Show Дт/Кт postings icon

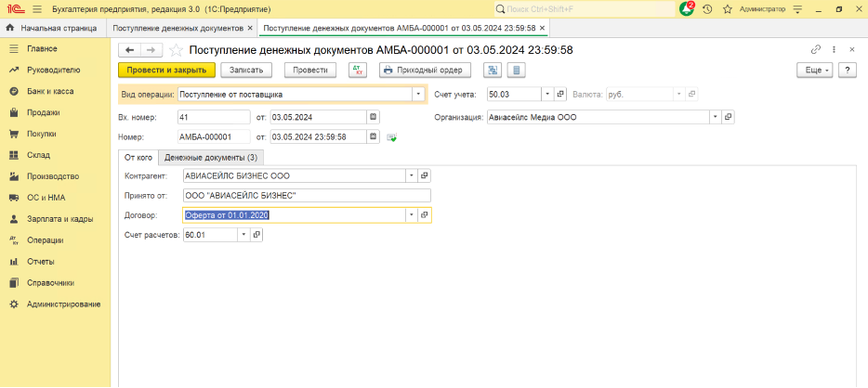(x=358, y=71)
